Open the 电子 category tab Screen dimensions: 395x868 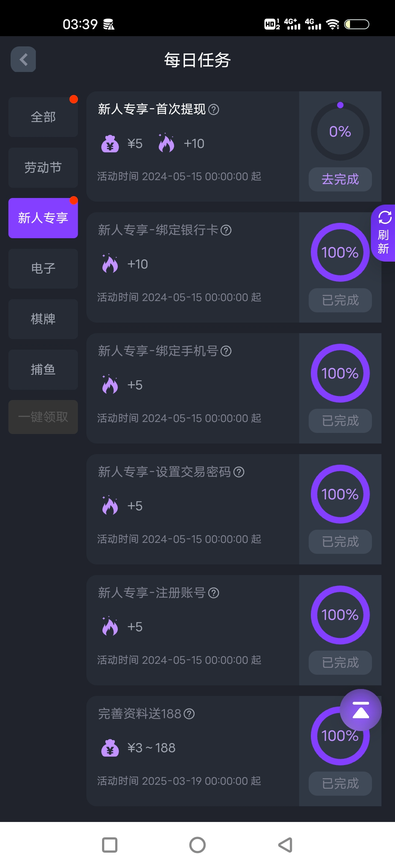43,269
